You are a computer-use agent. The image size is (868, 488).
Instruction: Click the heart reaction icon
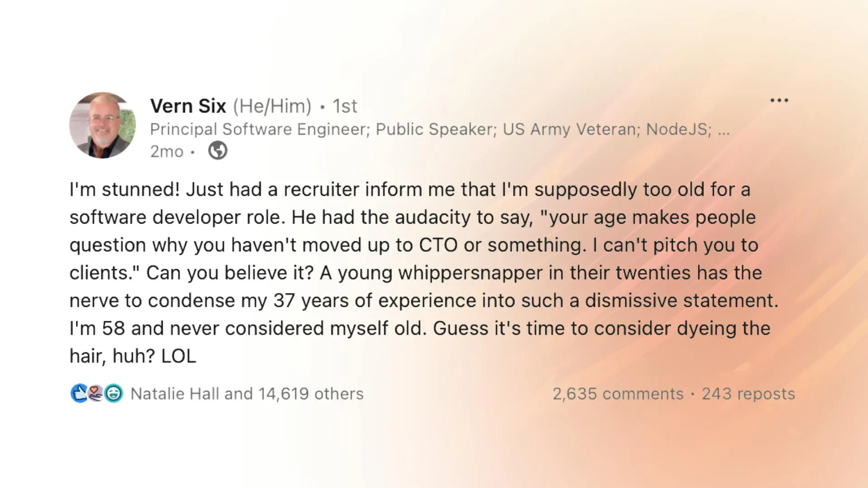coord(95,394)
